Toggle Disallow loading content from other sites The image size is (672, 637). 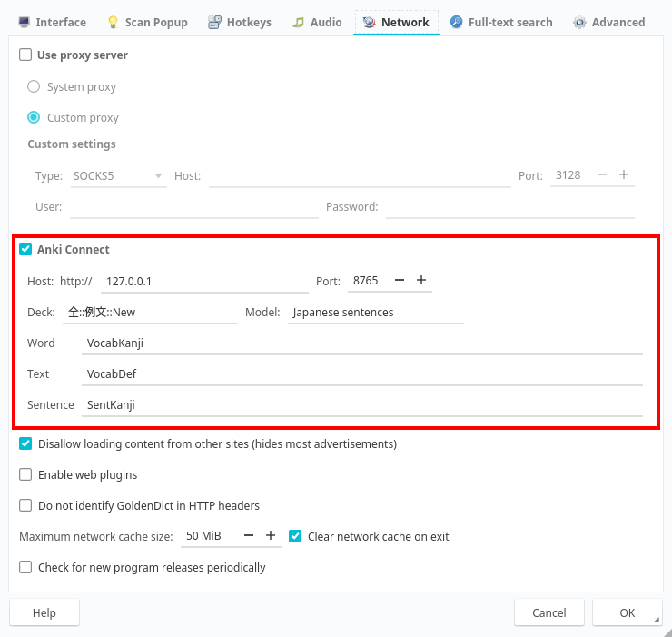[25, 444]
